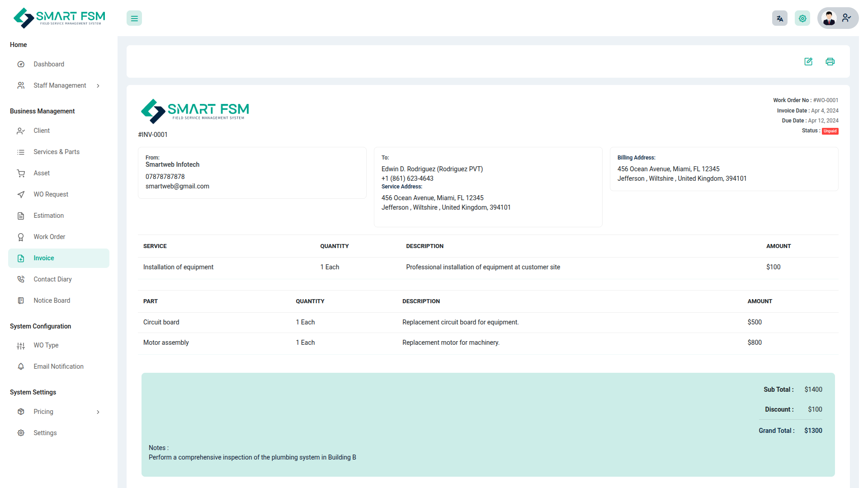Click the Services & Parts list icon

pyautogui.click(x=21, y=152)
